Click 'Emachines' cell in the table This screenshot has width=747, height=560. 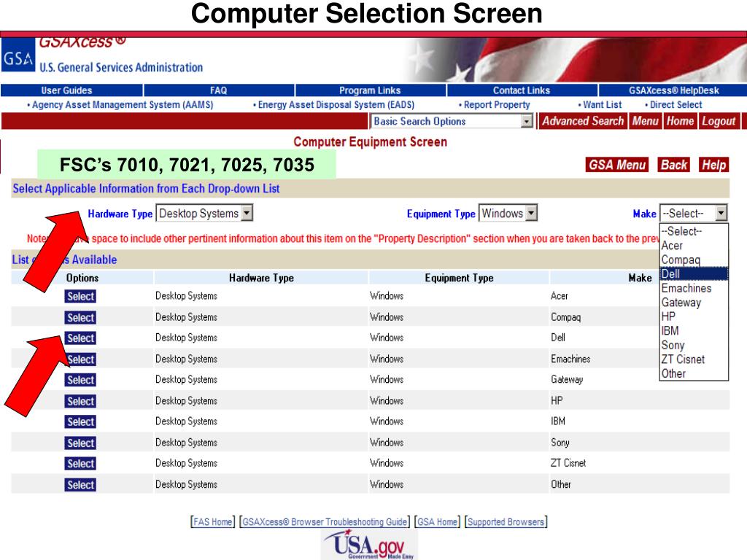click(x=570, y=359)
